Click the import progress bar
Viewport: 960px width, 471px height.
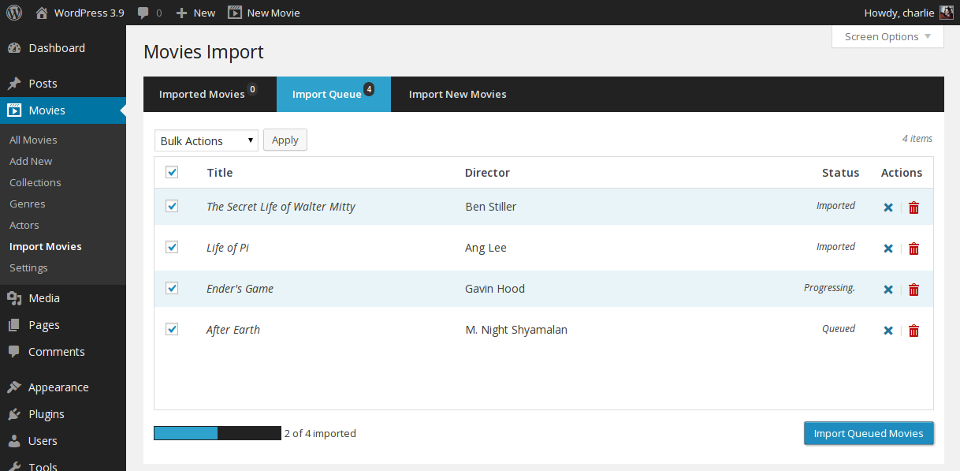coord(217,433)
